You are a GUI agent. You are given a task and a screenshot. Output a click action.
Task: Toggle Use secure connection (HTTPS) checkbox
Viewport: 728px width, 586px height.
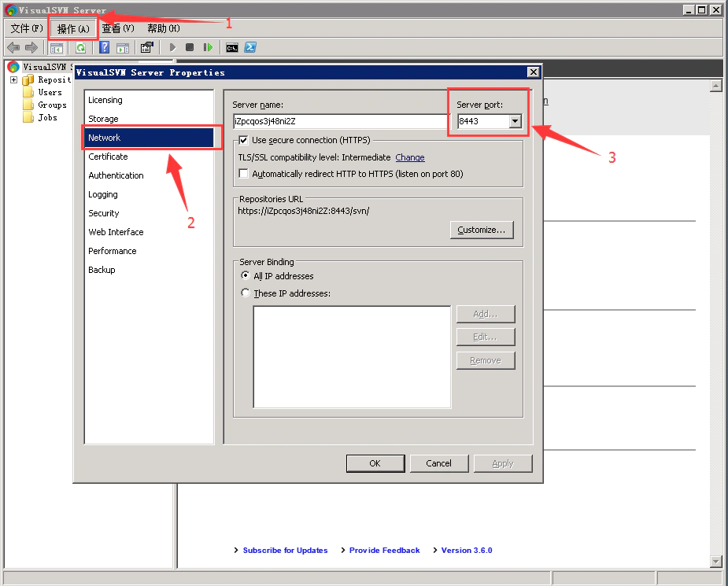pyautogui.click(x=243, y=140)
